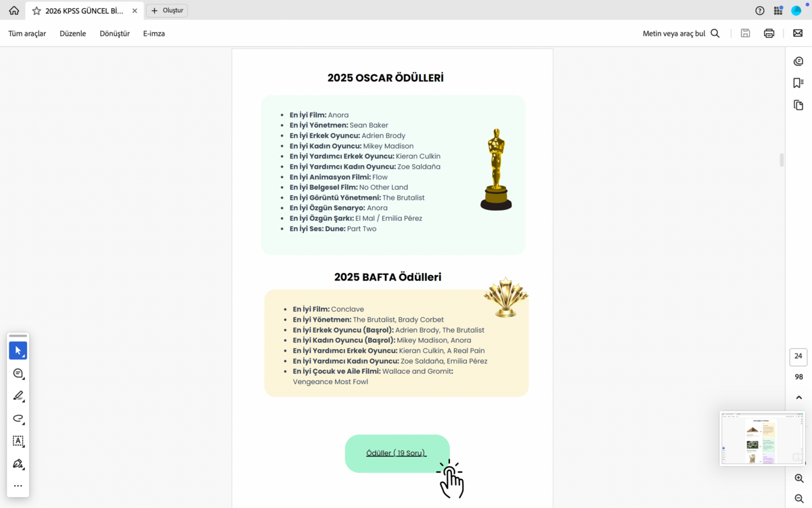Viewport: 812px width, 508px height.
Task: Open the apps grid icon
Action: 778,11
